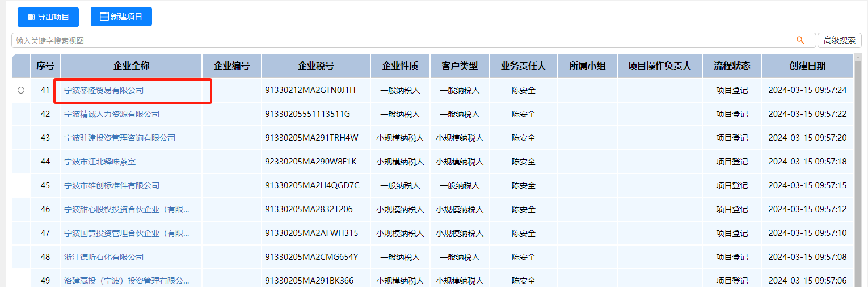Sort by 企业全称 column header
This screenshot has width=868, height=287.
point(132,66)
